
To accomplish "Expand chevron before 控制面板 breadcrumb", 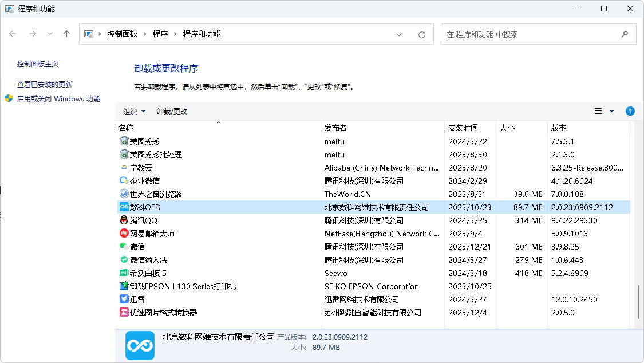I will pos(100,34).
